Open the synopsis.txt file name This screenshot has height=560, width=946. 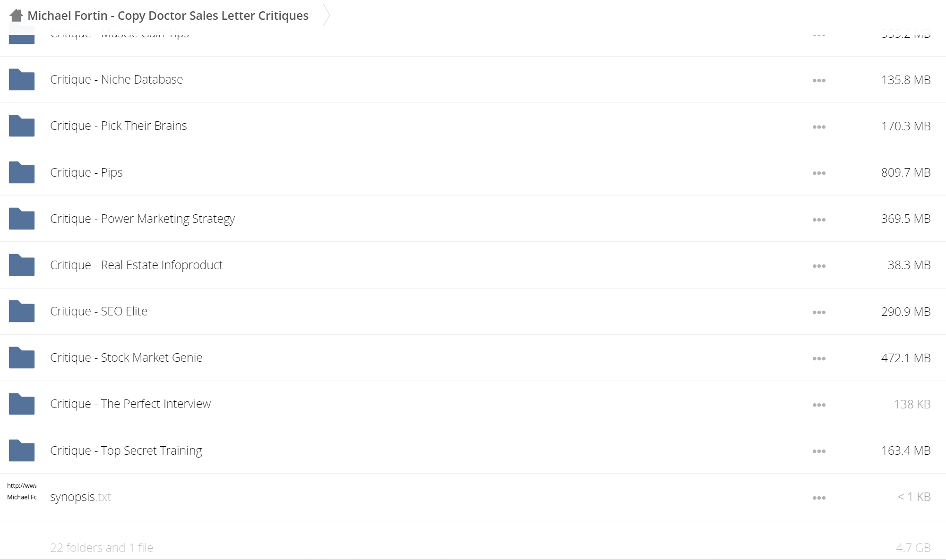(x=80, y=497)
